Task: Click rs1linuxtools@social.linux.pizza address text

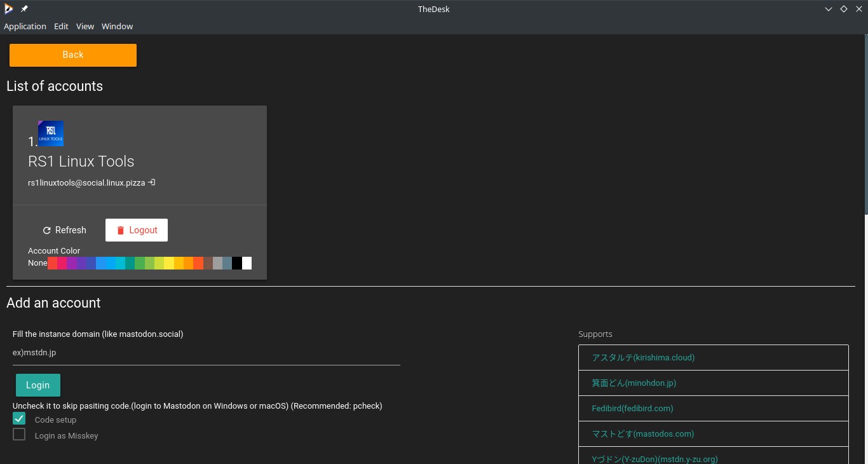Action: [x=86, y=183]
